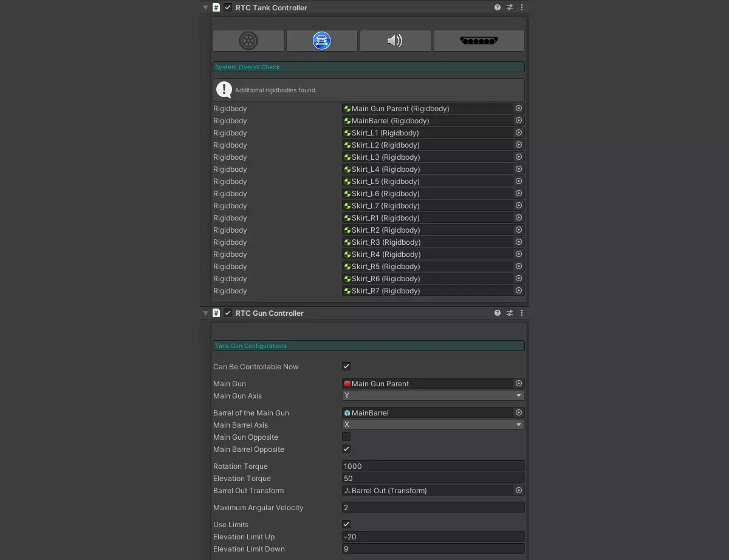Click the Rotation Torque label
Screen dimensions: 729x560
pos(241,466)
